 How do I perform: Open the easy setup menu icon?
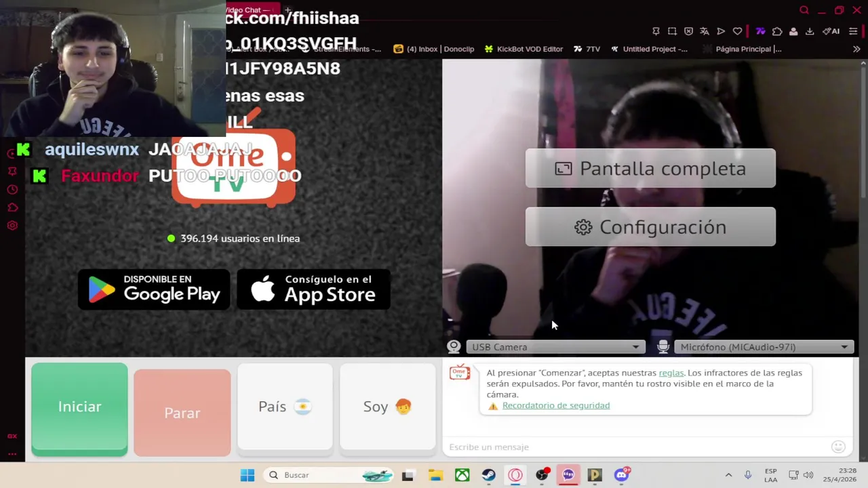pos(853,31)
